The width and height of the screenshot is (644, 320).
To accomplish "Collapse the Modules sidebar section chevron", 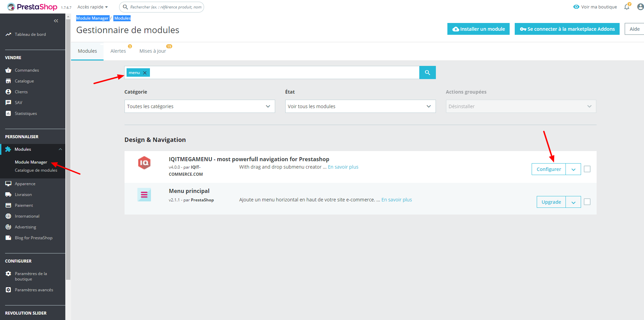I will (x=60, y=149).
